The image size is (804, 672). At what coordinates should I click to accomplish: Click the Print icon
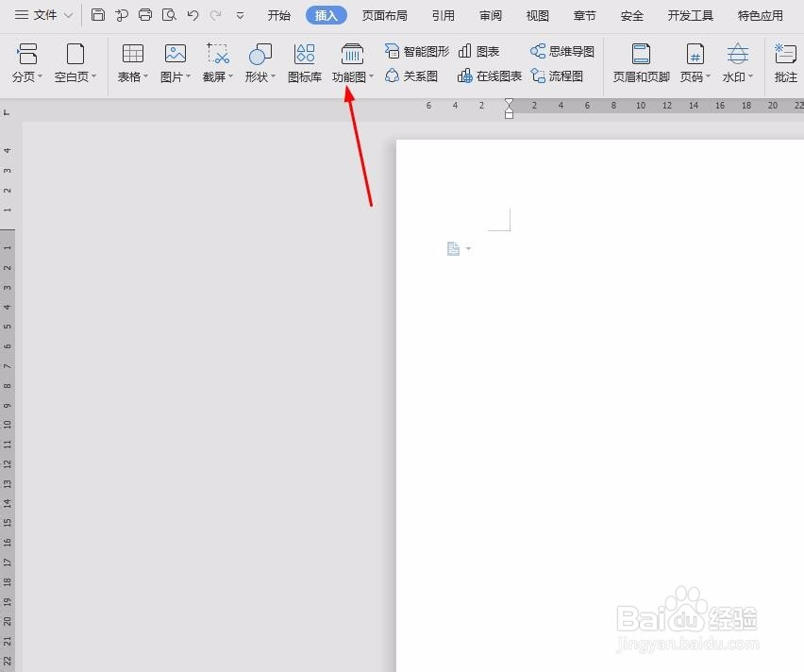point(145,15)
